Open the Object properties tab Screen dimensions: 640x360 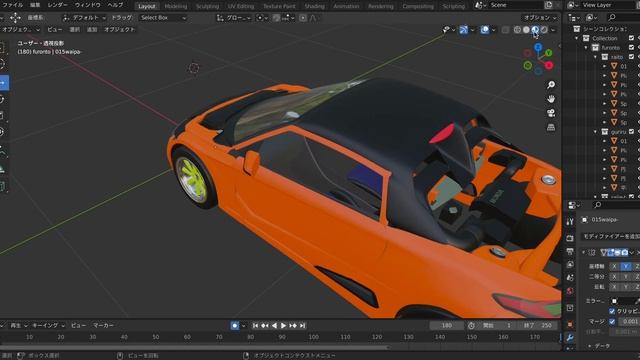coord(570,324)
